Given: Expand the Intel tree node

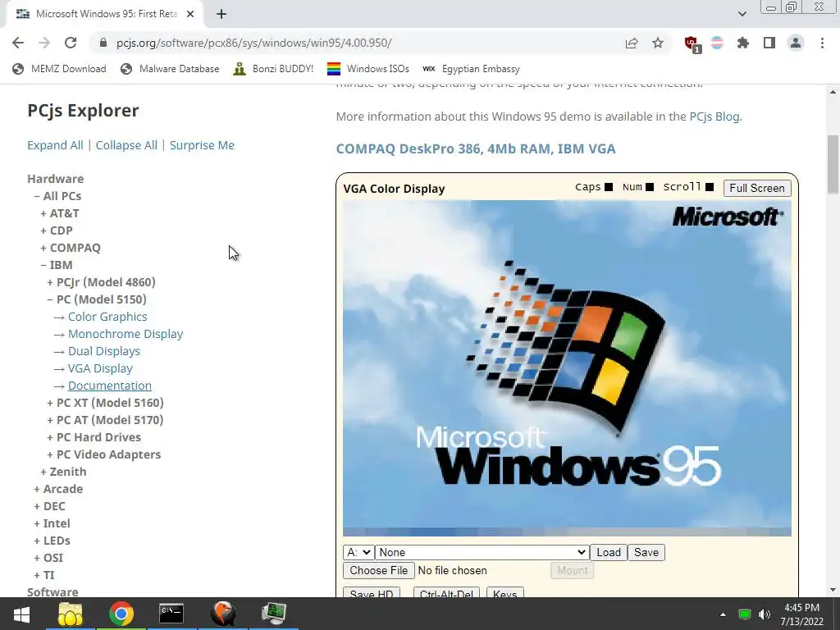Looking at the screenshot, I should pyautogui.click(x=52, y=523).
